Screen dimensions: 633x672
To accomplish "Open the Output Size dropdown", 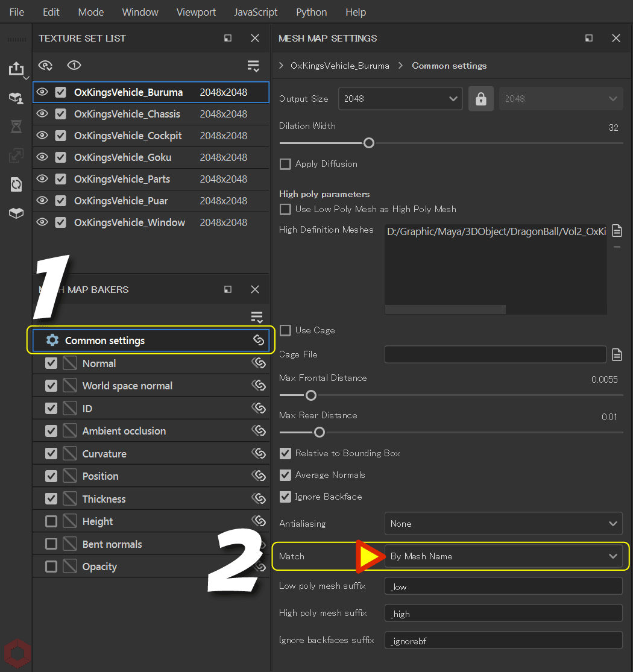I will click(400, 98).
